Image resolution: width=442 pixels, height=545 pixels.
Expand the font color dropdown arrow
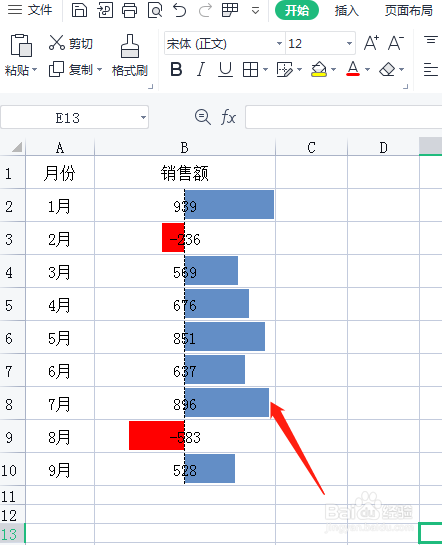click(x=367, y=70)
